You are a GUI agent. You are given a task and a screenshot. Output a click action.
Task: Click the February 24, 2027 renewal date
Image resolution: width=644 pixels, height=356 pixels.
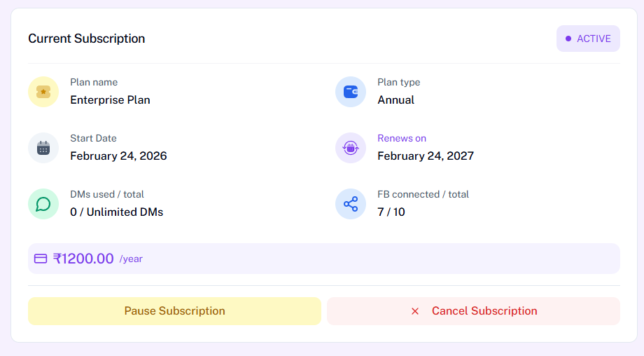click(x=425, y=156)
